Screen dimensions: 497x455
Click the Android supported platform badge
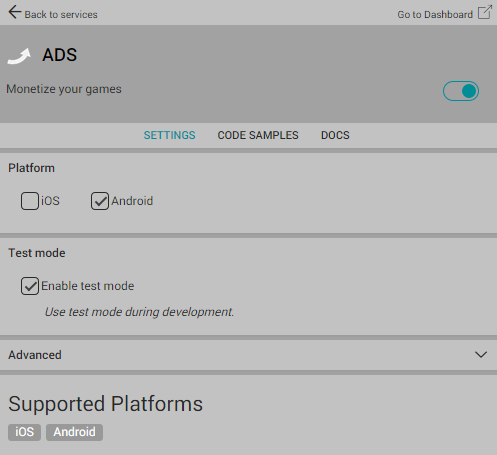(74, 432)
